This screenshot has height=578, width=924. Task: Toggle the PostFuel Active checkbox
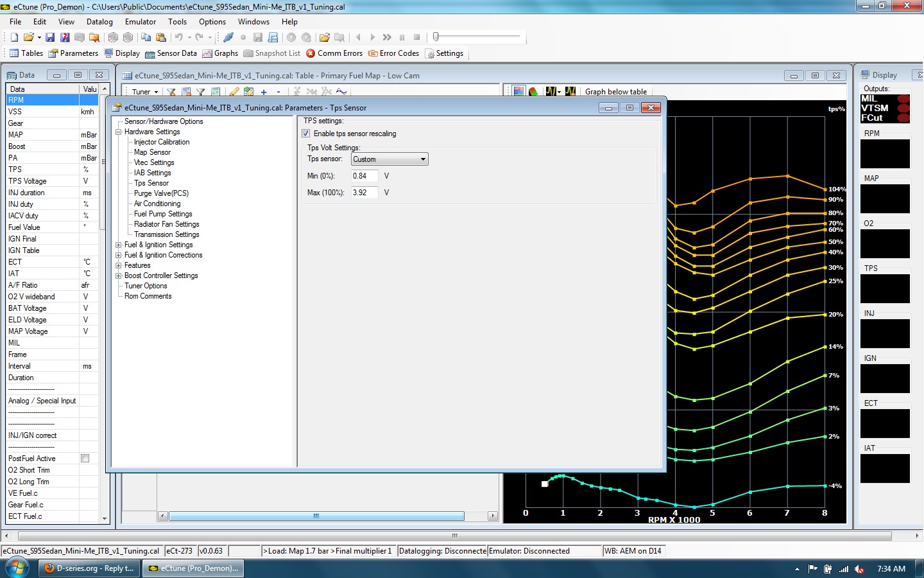pos(85,459)
